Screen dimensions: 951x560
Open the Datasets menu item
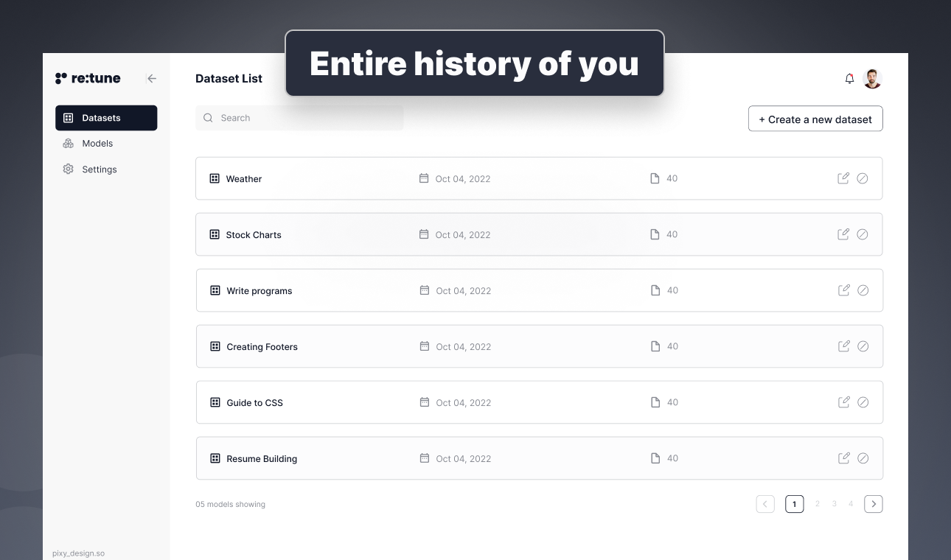[x=106, y=118]
